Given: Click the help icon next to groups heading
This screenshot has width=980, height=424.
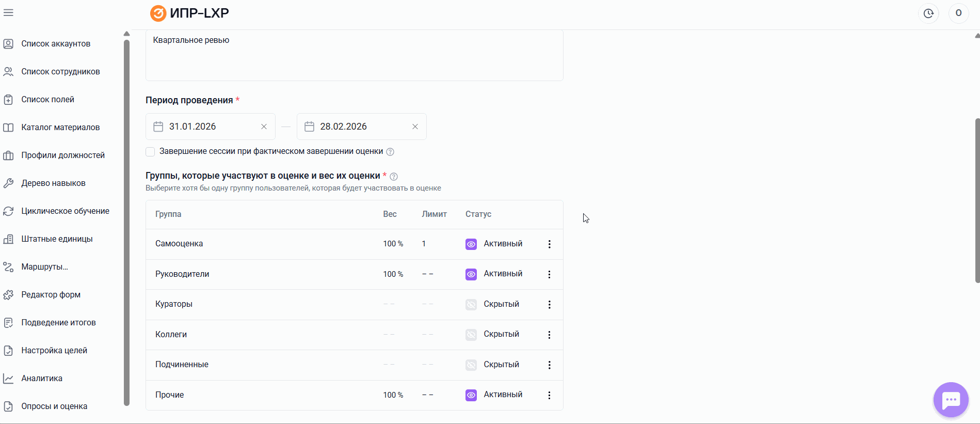Looking at the screenshot, I should pos(394,177).
